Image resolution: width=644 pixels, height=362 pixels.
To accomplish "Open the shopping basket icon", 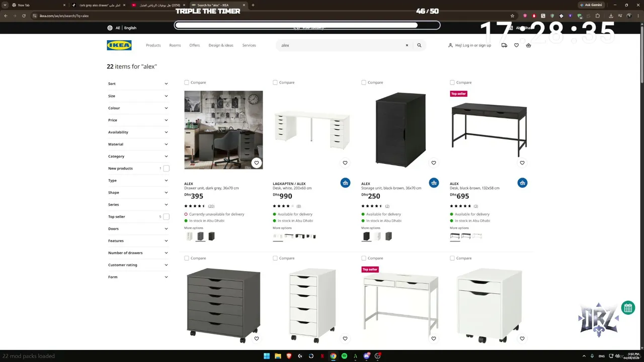I will pyautogui.click(x=528, y=45).
